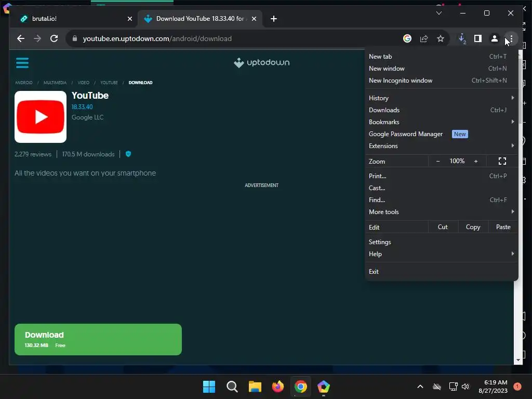
Task: Open the downloads indicator icon in toolbar
Action: tap(462, 38)
